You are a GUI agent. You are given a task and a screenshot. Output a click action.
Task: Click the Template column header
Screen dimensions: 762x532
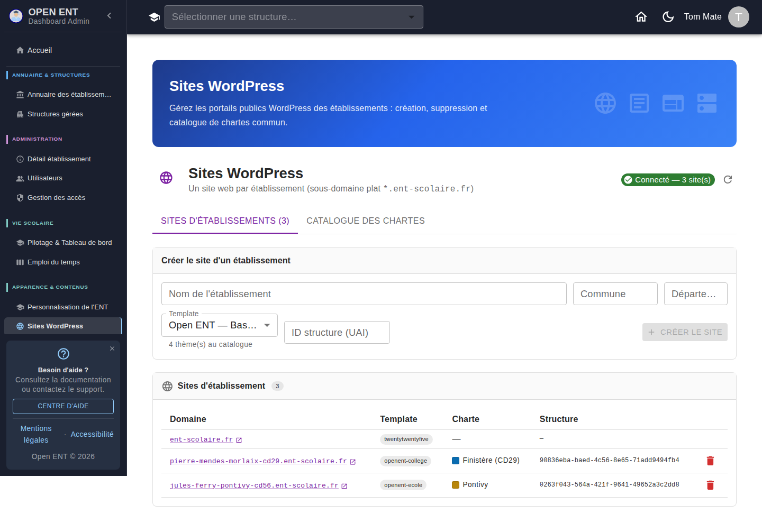point(398,419)
